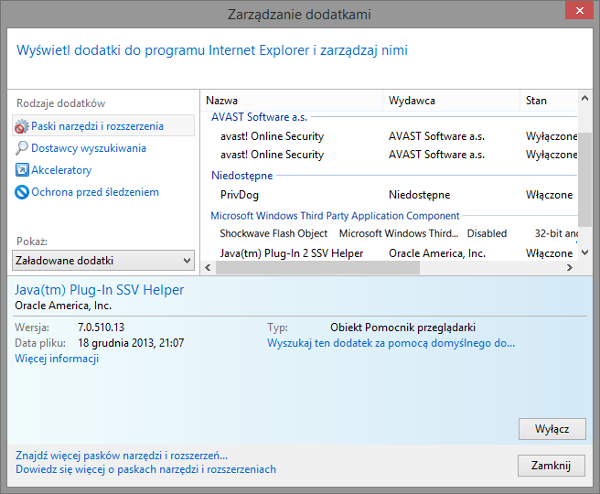Select the first avast! Online Security row

(x=389, y=136)
